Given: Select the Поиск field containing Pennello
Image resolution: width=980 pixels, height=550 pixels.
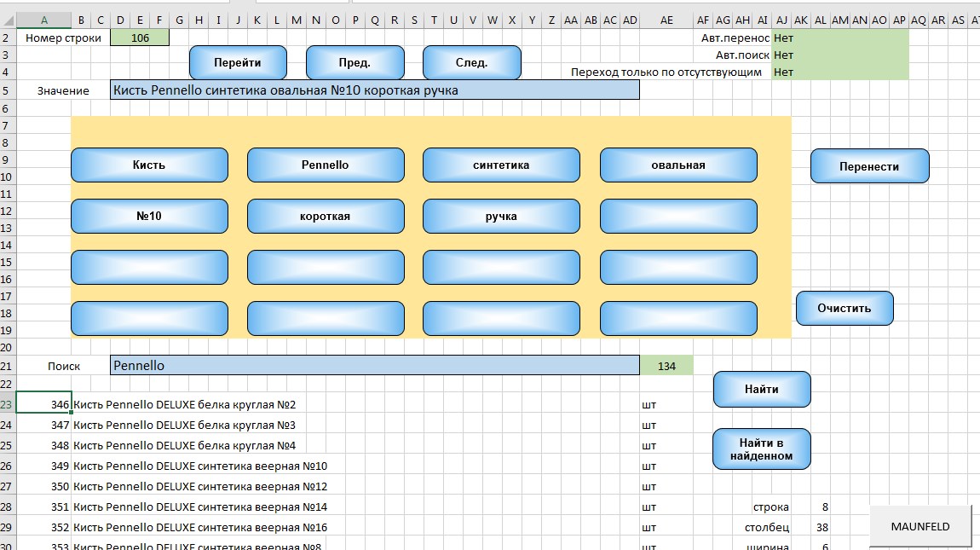Looking at the screenshot, I should pyautogui.click(x=375, y=366).
